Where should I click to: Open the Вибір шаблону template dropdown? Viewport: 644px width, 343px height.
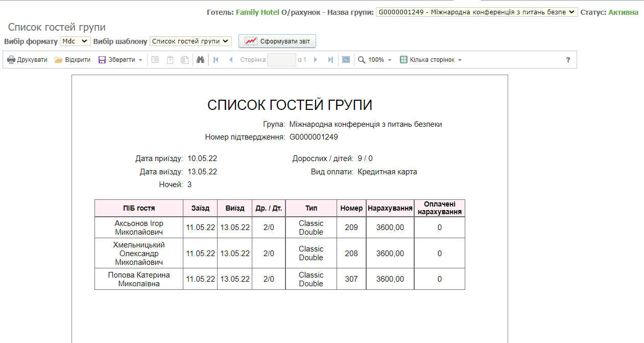190,41
